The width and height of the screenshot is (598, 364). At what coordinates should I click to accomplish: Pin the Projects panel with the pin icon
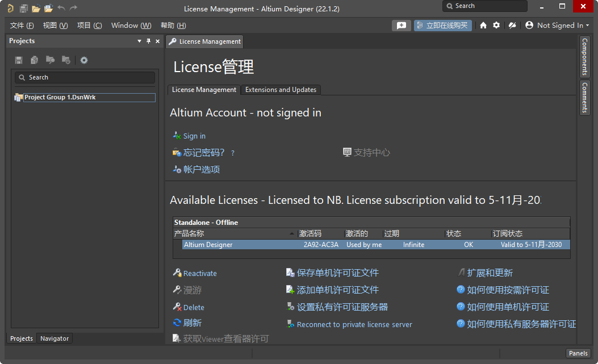point(148,41)
